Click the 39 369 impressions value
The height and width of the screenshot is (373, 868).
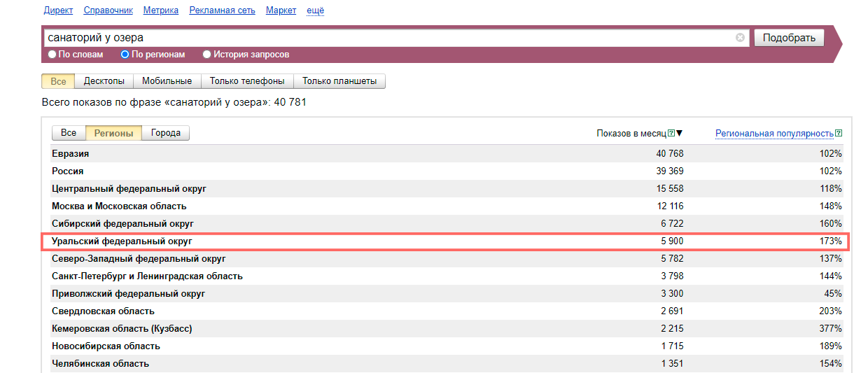670,171
